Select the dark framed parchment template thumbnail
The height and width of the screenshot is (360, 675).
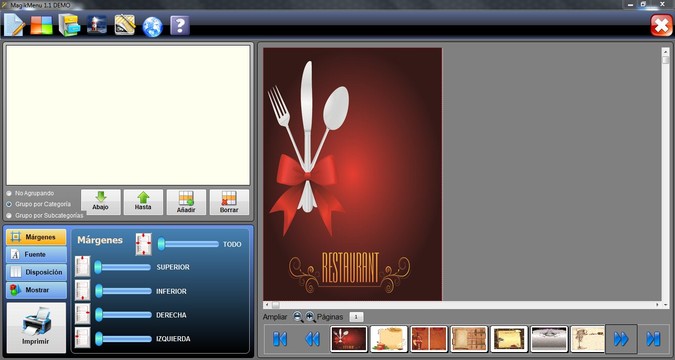[x=509, y=339]
